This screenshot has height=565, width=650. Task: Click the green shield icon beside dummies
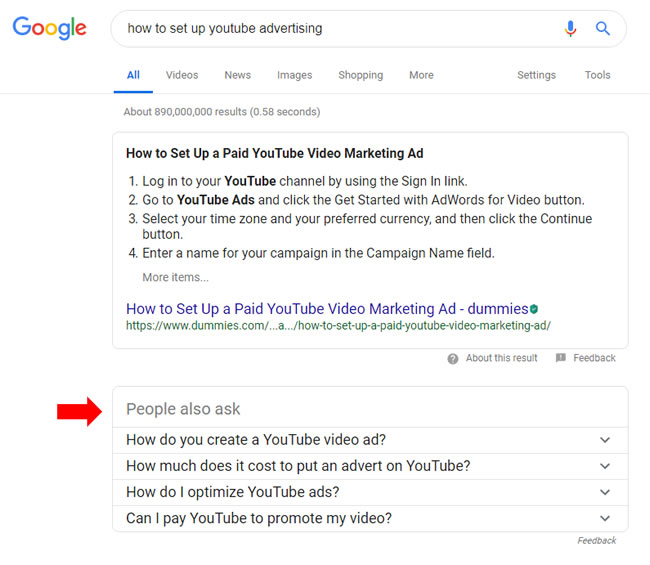point(534,309)
